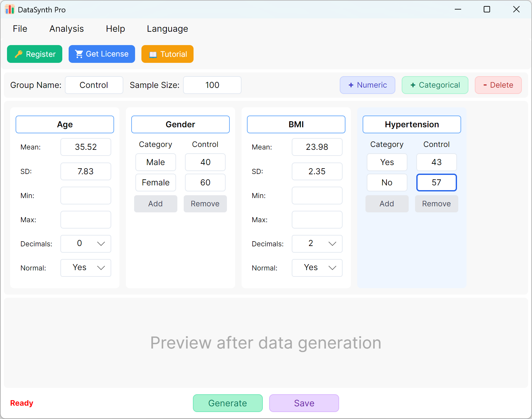Viewport: 532px width, 419px height.
Task: Open the Tutorial button
Action: coord(167,54)
